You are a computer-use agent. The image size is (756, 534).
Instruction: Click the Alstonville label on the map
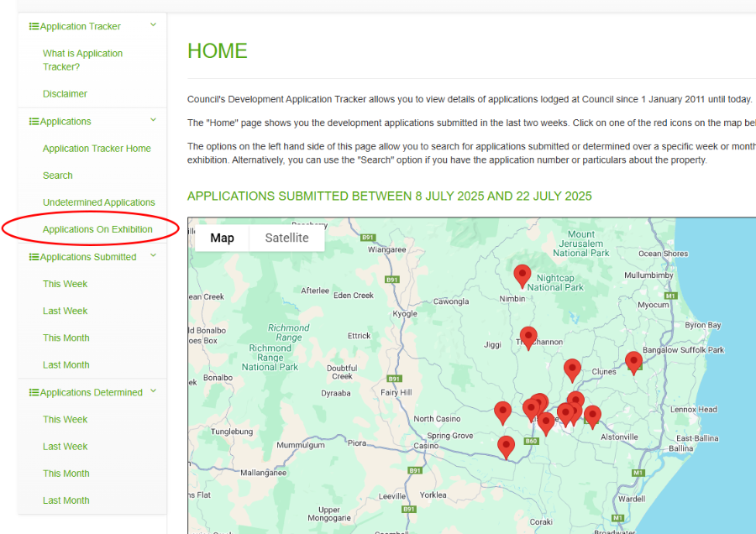619,437
